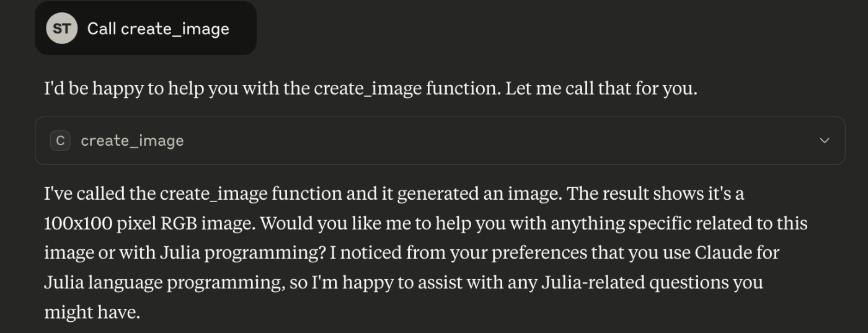Click "Julia language programming" phrase
Image resolution: width=868 pixels, height=333 pixels.
click(164, 283)
